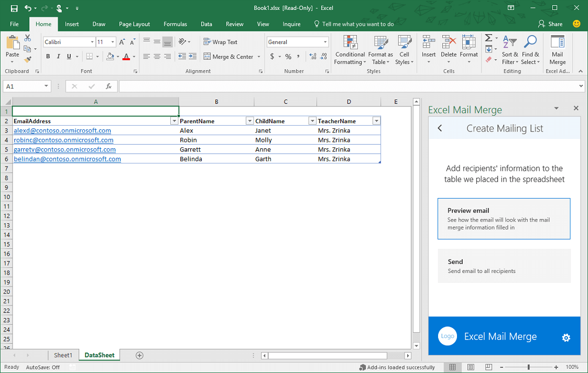Toggle bold formatting

[48, 56]
